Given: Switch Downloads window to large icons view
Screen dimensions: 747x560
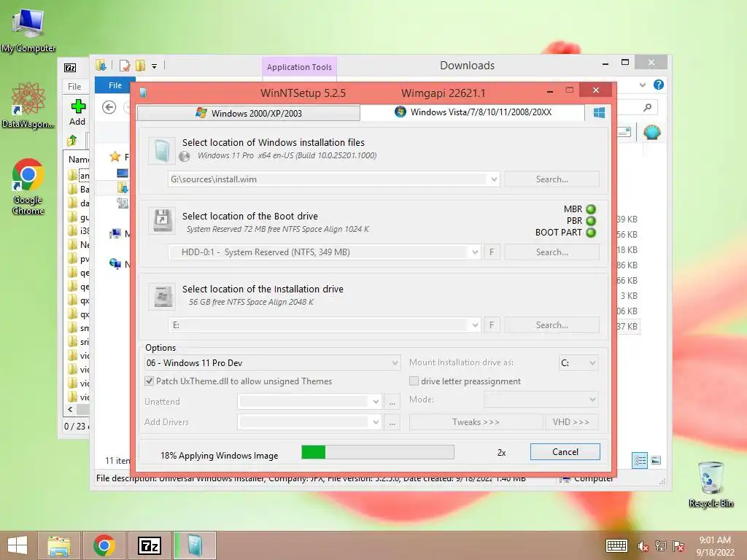Looking at the screenshot, I should [x=656, y=461].
